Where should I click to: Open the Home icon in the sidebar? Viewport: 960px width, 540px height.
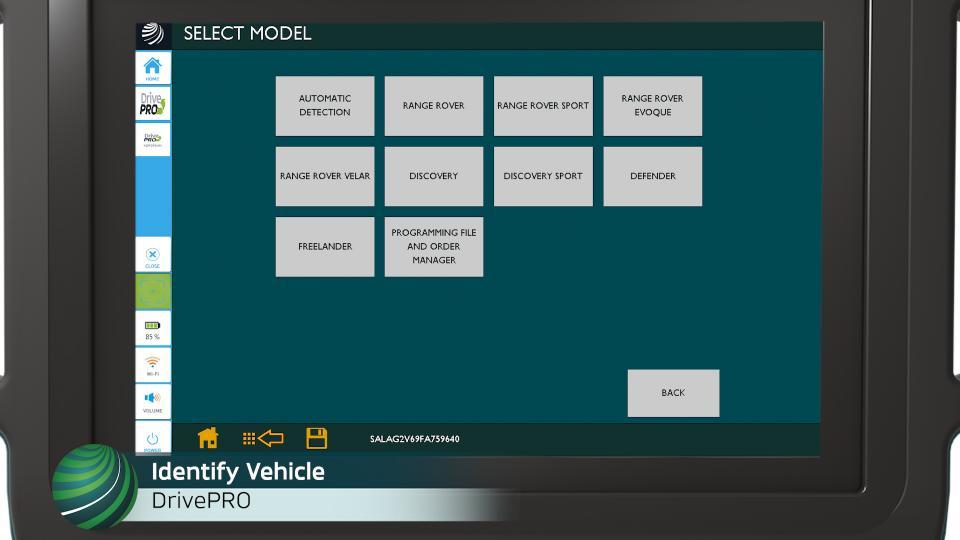coord(152,67)
